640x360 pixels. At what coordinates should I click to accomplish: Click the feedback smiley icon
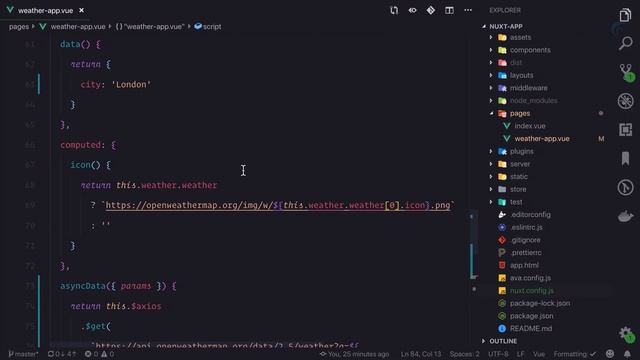pos(610,354)
